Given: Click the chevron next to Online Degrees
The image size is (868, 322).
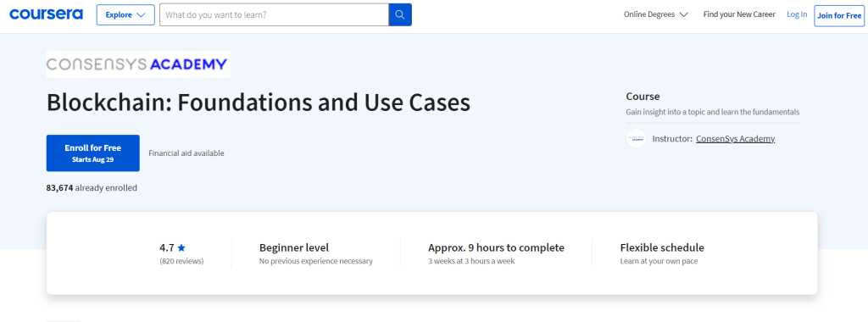Looking at the screenshot, I should [x=684, y=15].
